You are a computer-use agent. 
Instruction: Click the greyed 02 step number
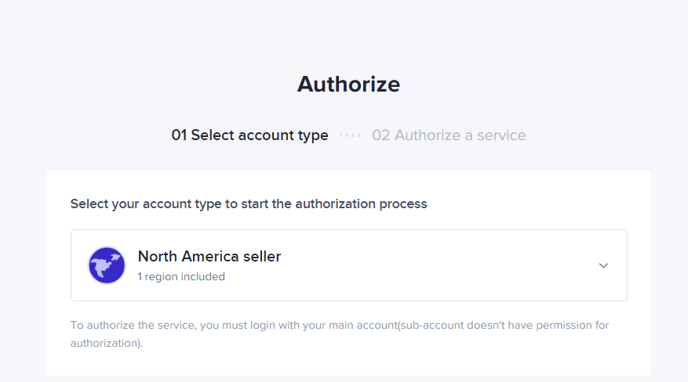(x=381, y=135)
